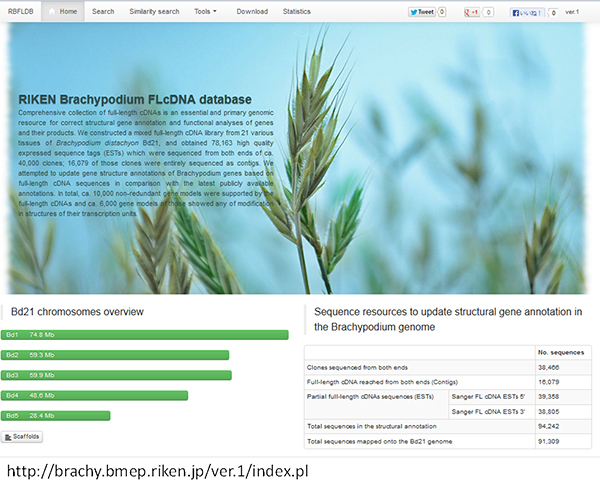Click the value 39,358 in the table
This screenshot has height=494, width=600.
(548, 397)
